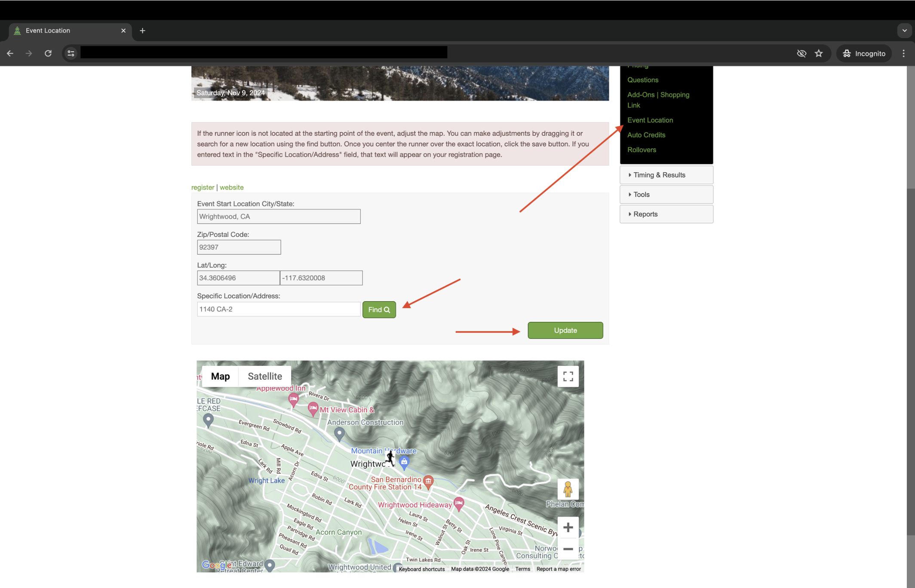
Task: Click the tracking protection eye icon
Action: [801, 53]
